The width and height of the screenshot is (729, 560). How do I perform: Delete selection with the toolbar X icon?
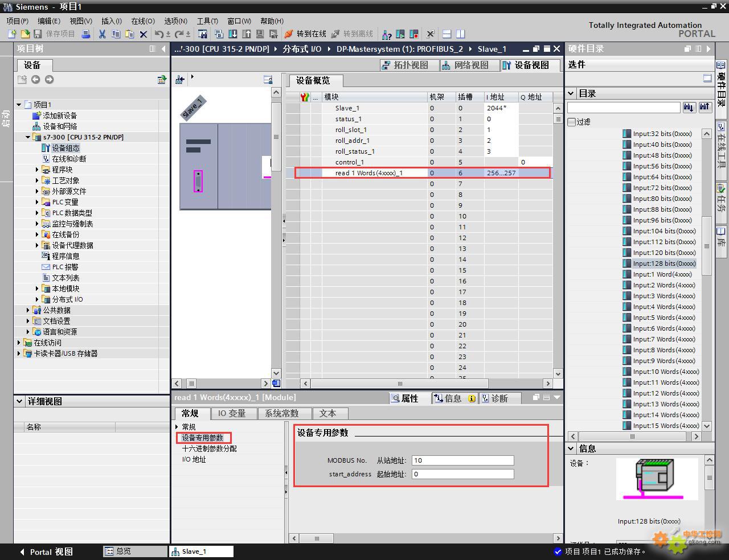pos(144,34)
